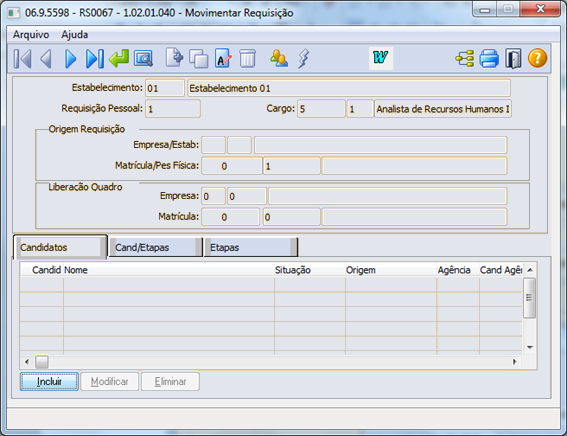Click the Nome column header
This screenshot has width=567, height=436.
169,270
